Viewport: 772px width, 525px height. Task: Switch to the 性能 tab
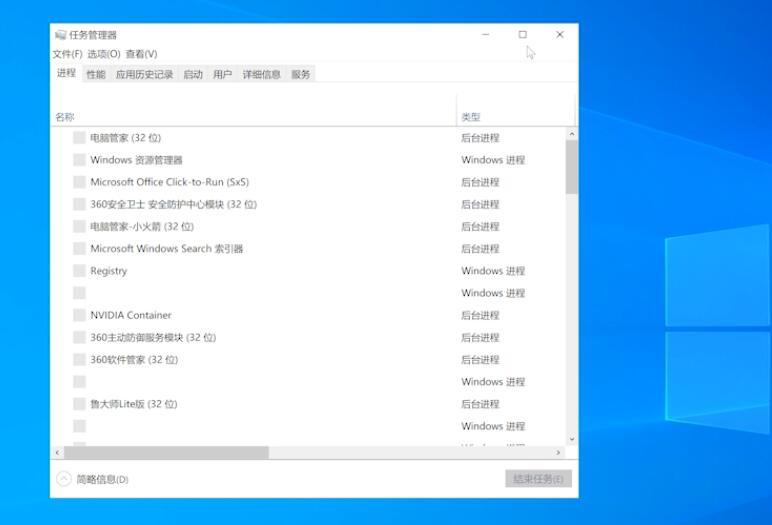(x=96, y=74)
